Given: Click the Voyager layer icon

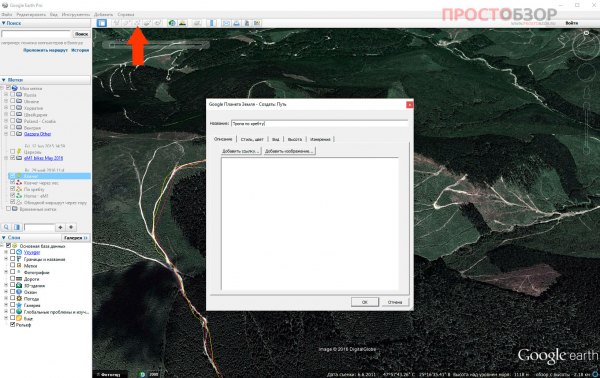Looking at the screenshot, I should pos(19,253).
